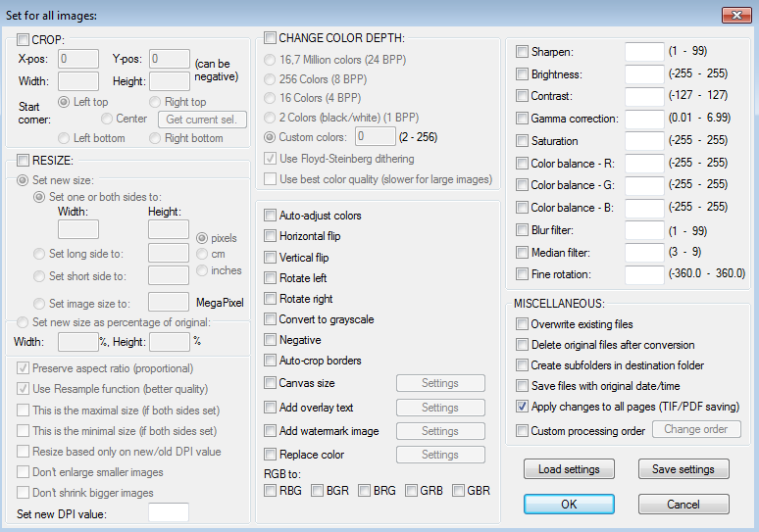Tick Delete original files after conversion
The image size is (759, 532).
(x=522, y=344)
